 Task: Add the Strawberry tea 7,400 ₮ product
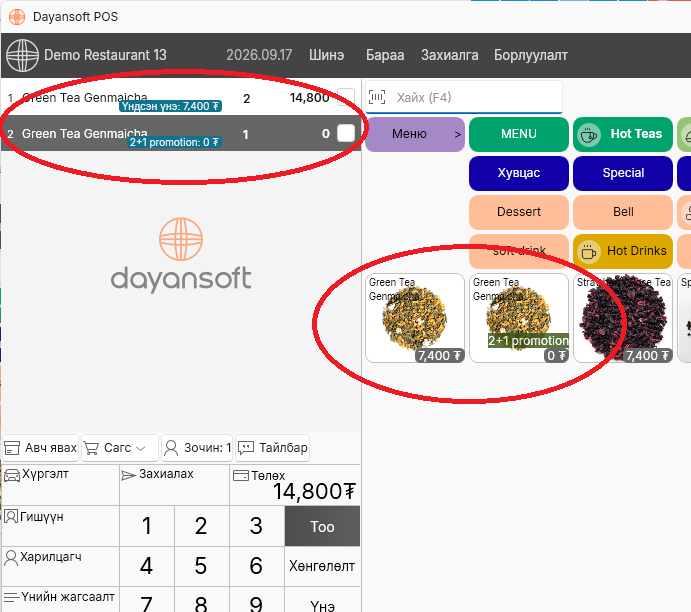point(623,318)
